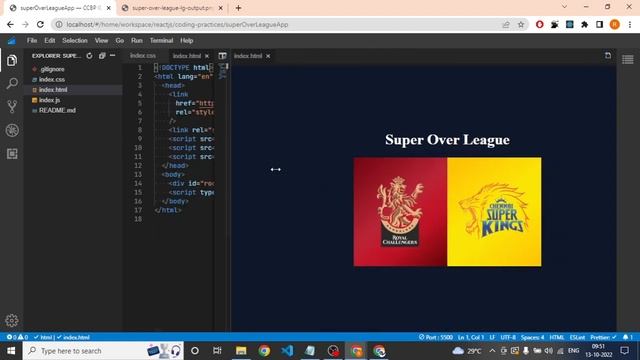Screen dimensions: 640x360
Task: Switch to the superOverLeagueApp browser tab
Action: pos(57,8)
